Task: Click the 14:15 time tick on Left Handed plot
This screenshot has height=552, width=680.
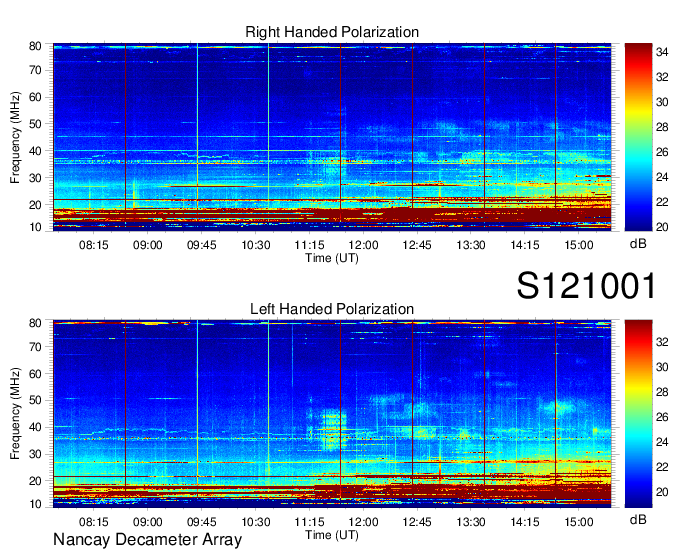Action: coord(525,522)
